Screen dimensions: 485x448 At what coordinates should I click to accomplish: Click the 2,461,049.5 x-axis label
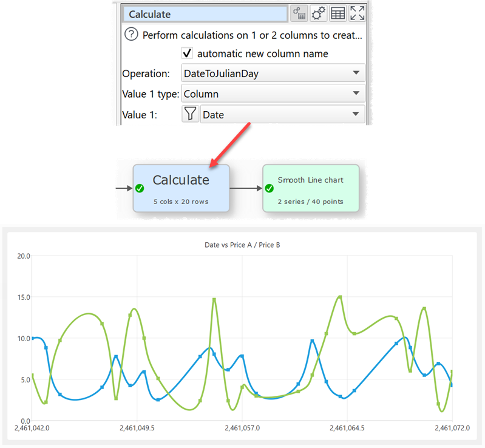point(137,428)
